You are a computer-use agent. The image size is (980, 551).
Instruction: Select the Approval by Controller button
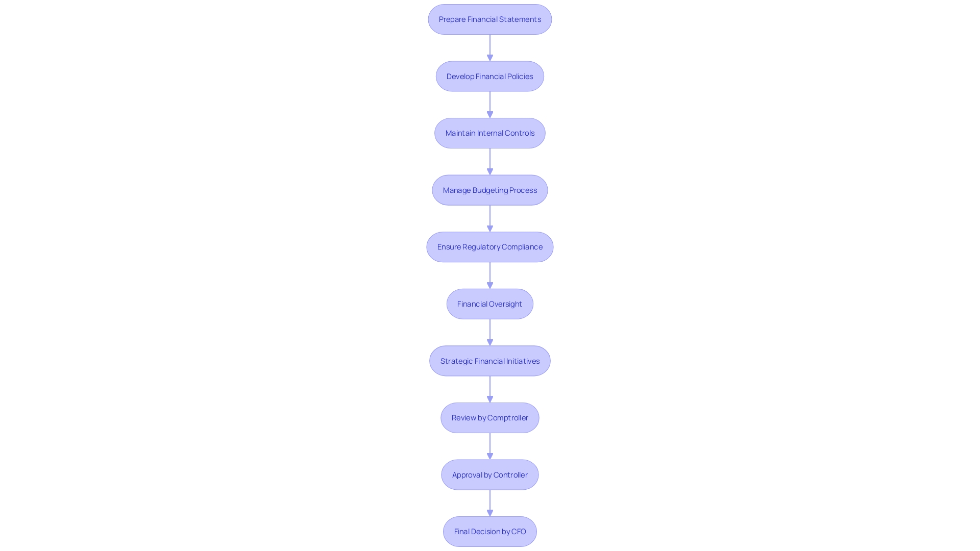(490, 474)
